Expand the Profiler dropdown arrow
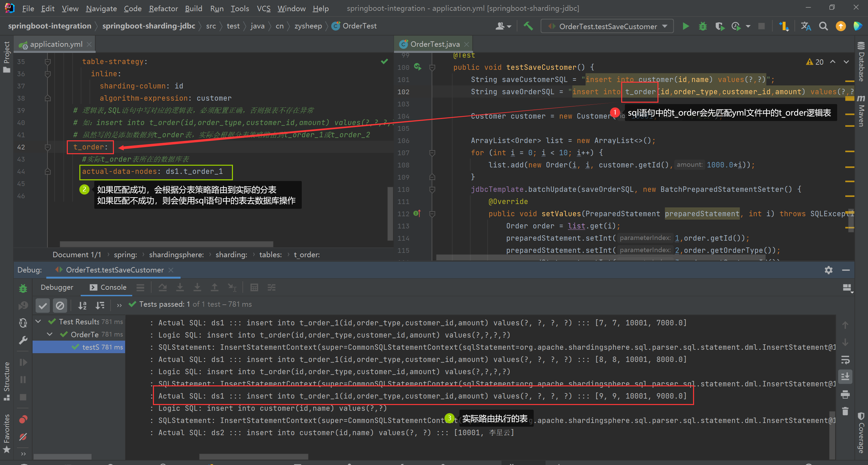Image resolution: width=868 pixels, height=465 pixels. [748, 26]
